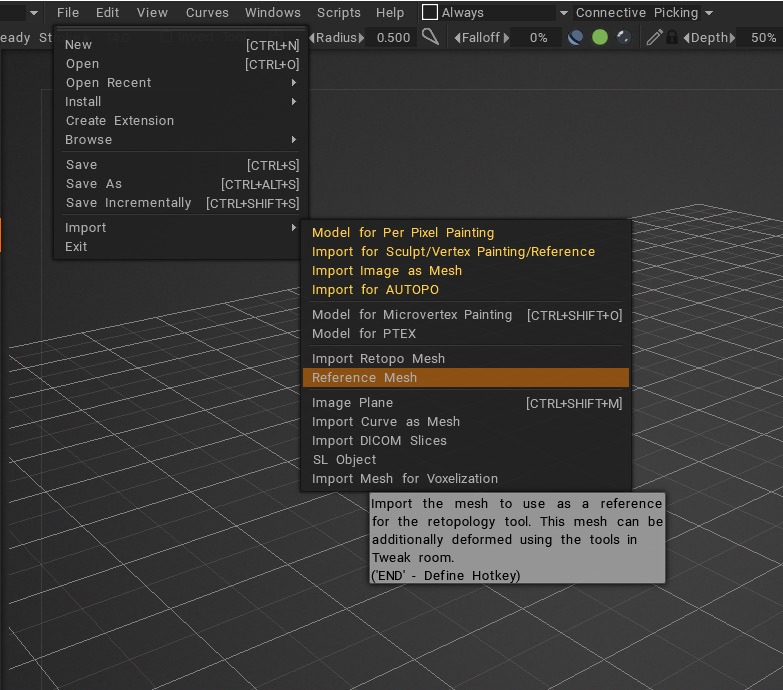
Task: Open the View menu
Action: [152, 12]
